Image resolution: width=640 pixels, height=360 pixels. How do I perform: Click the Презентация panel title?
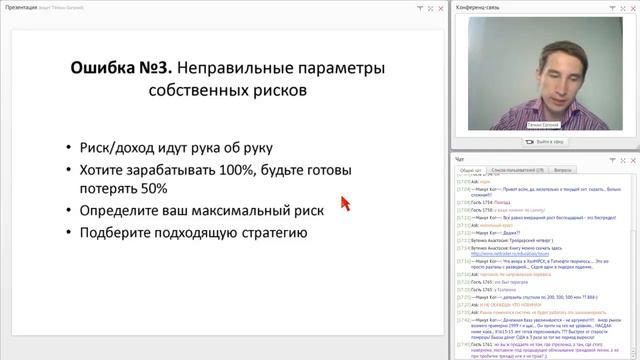[21, 7]
